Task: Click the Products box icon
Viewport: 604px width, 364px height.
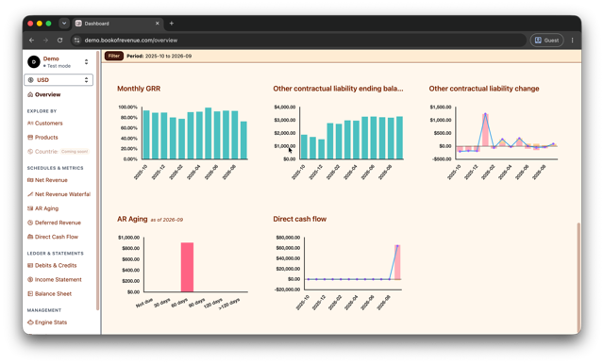Action: [30, 138]
